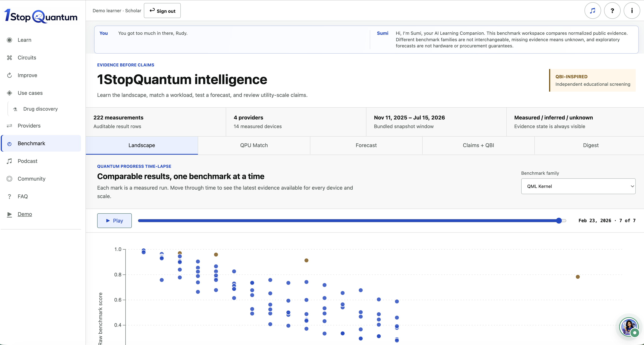This screenshot has width=644, height=345.
Task: Visit the Community page
Action: [41, 179]
